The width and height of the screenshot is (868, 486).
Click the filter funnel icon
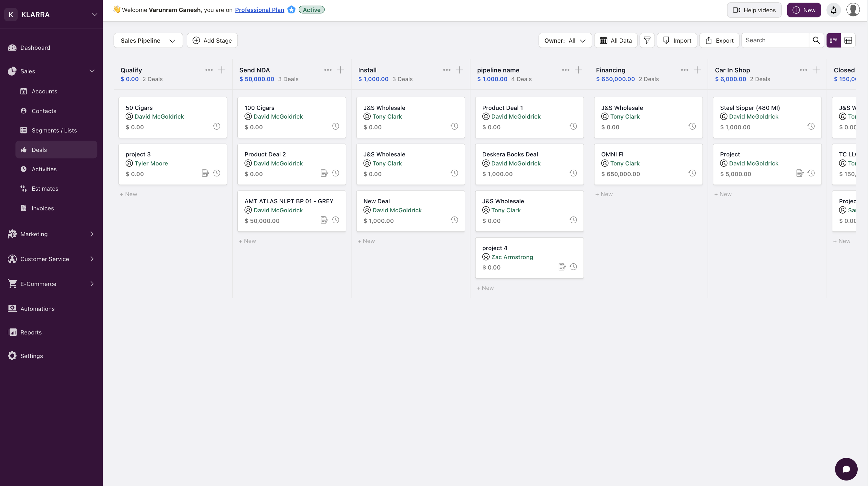coord(647,40)
